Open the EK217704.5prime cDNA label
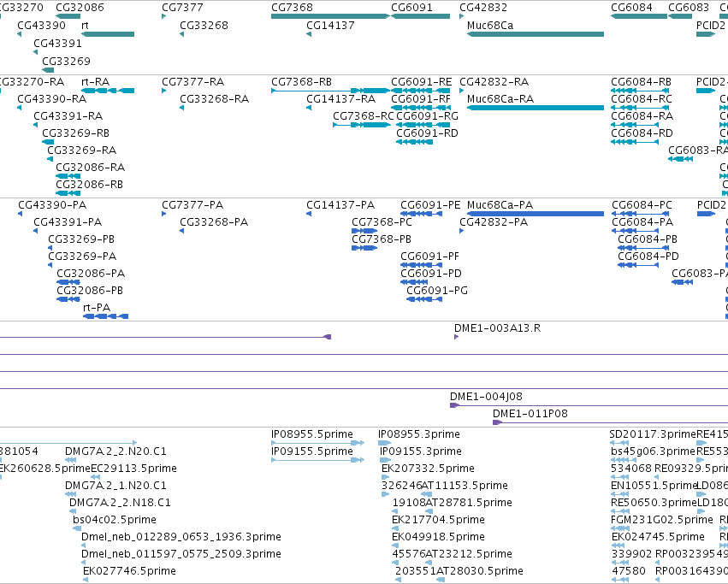 439,520
